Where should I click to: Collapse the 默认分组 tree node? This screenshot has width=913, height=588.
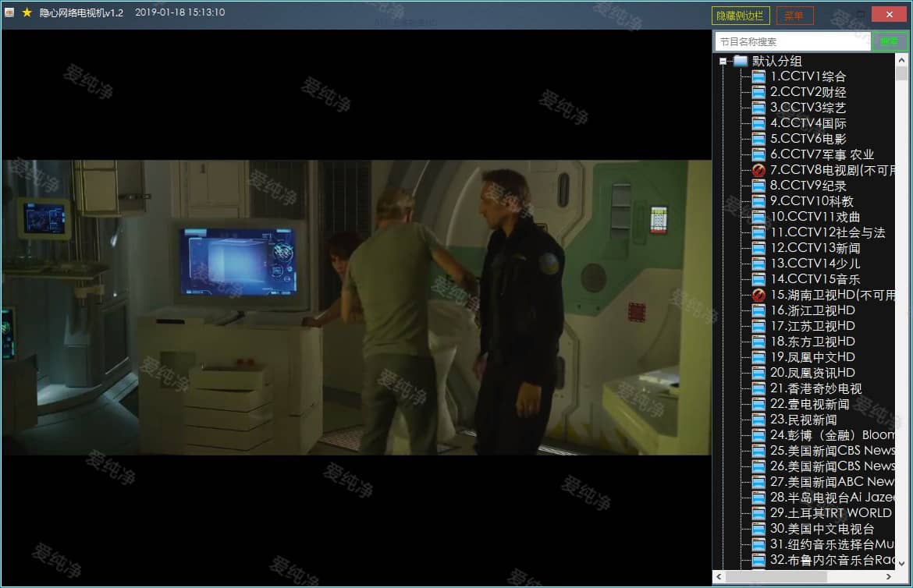723,61
